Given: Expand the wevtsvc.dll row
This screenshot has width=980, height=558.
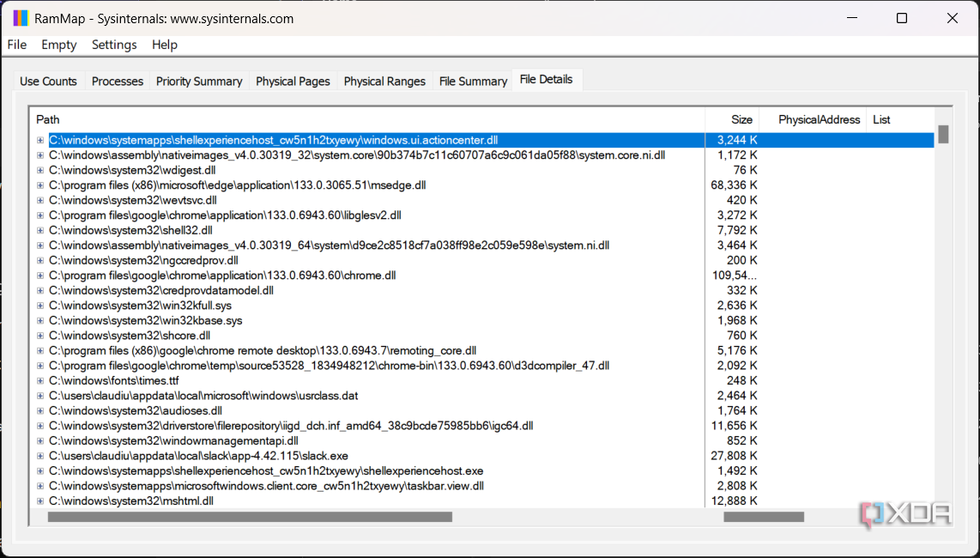Looking at the screenshot, I should coord(40,200).
